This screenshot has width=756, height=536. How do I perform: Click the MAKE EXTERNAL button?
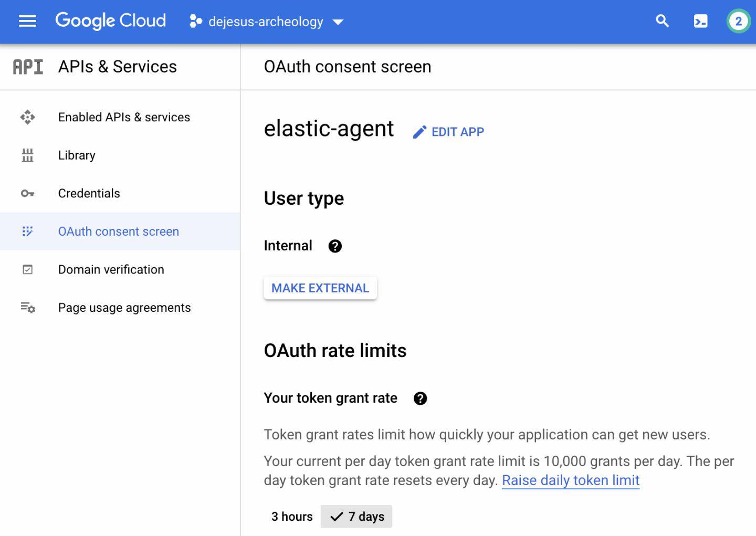(320, 288)
